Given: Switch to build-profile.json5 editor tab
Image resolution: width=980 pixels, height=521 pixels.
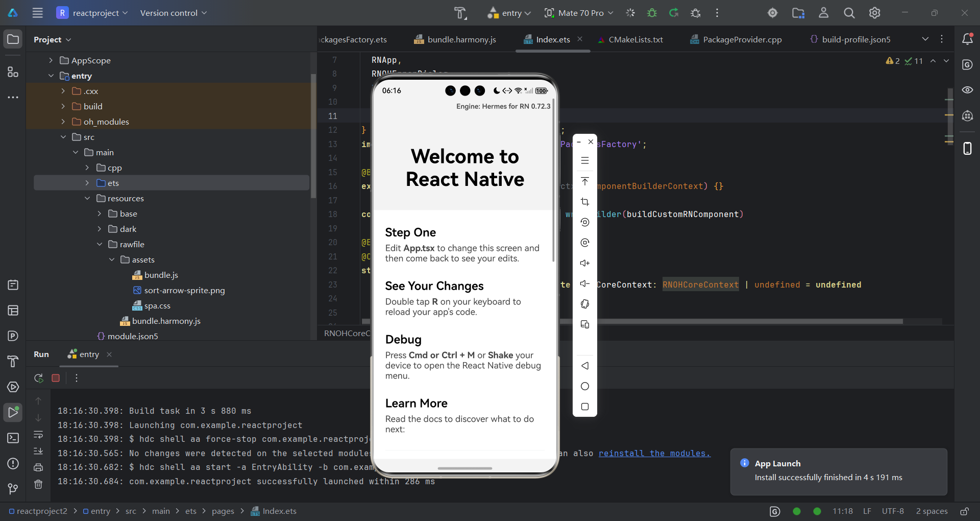Looking at the screenshot, I should pyautogui.click(x=850, y=39).
